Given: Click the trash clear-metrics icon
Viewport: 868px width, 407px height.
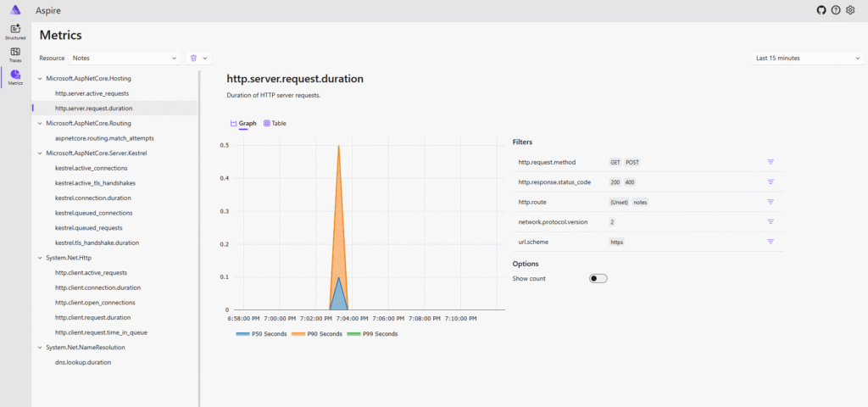Looking at the screenshot, I should pyautogui.click(x=193, y=58).
